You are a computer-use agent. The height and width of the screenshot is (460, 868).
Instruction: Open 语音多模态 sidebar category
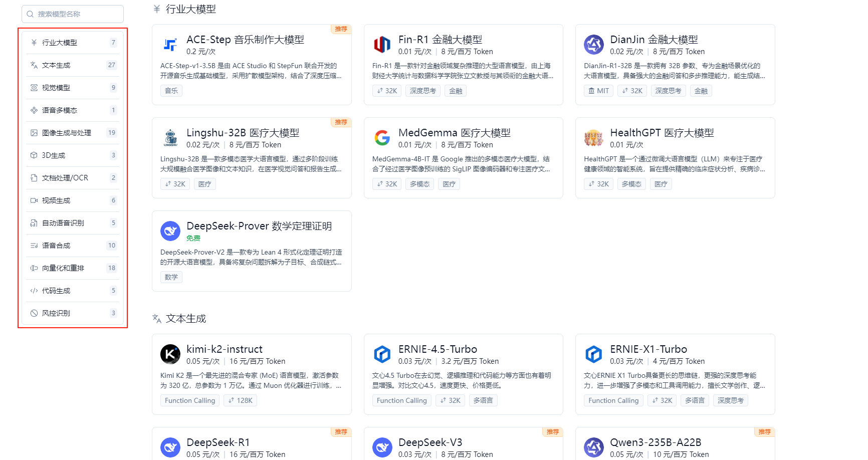pos(73,110)
